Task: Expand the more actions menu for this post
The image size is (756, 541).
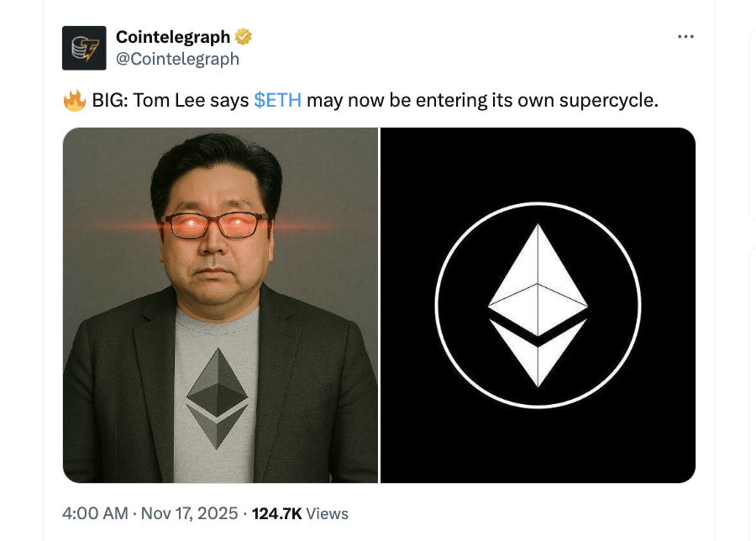Action: tap(686, 36)
